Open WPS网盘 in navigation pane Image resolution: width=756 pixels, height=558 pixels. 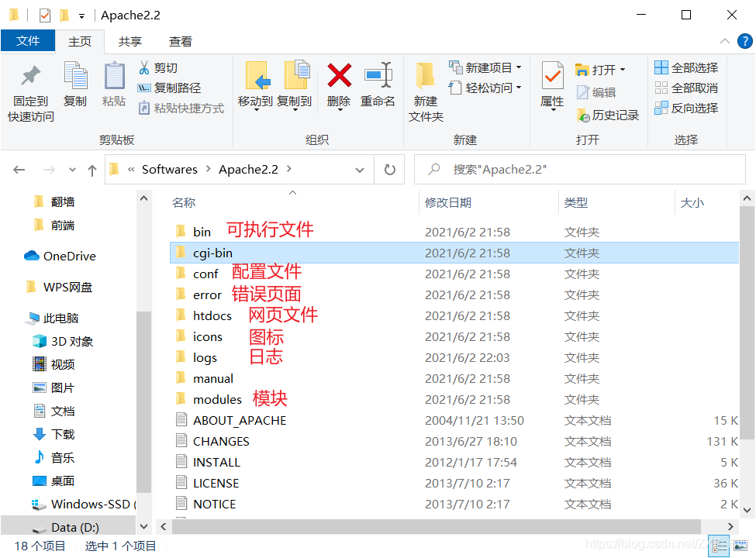click(59, 288)
